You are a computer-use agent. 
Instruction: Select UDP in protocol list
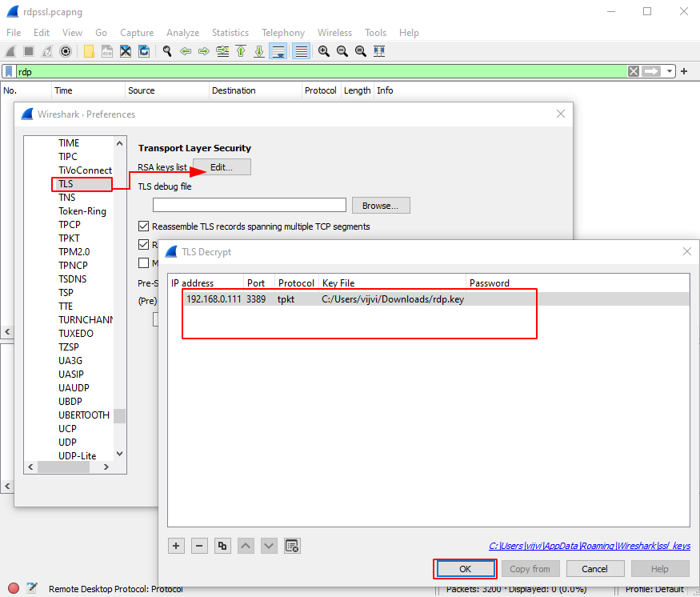[x=67, y=443]
